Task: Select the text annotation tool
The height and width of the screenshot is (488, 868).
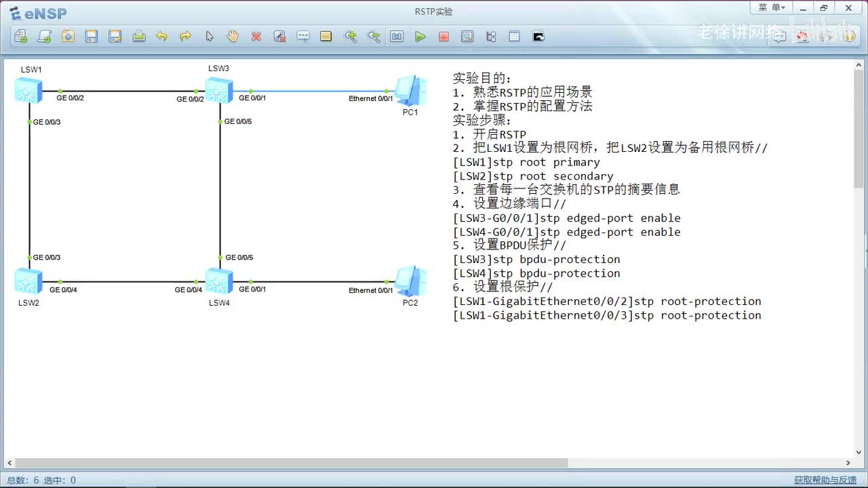Action: [303, 37]
